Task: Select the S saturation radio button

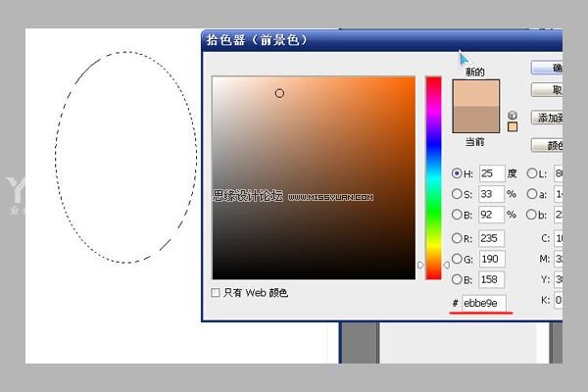Action: click(457, 194)
